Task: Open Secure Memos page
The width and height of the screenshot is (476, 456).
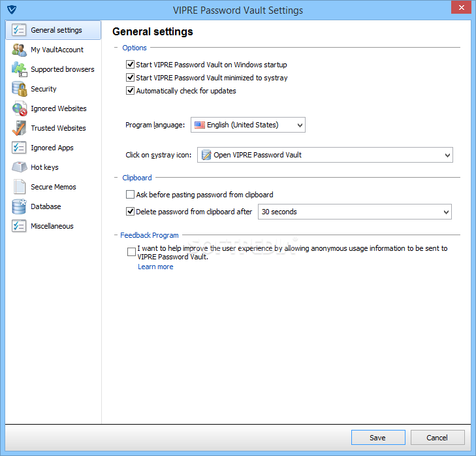Action: pos(54,187)
